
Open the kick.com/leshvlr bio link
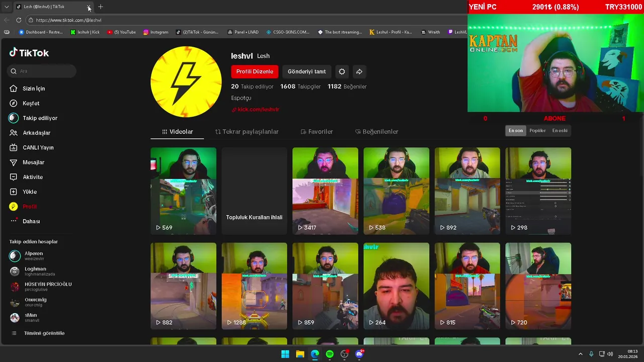(256, 109)
